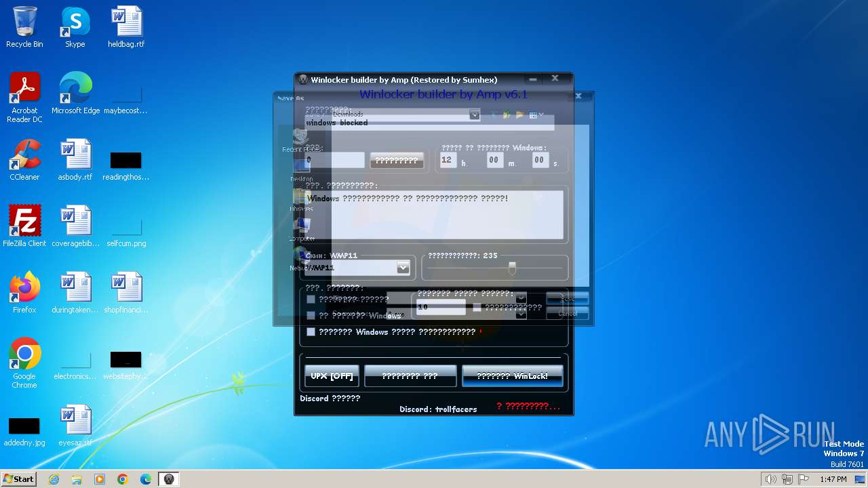
Task: Click the seconds field showing 00
Action: click(x=540, y=160)
